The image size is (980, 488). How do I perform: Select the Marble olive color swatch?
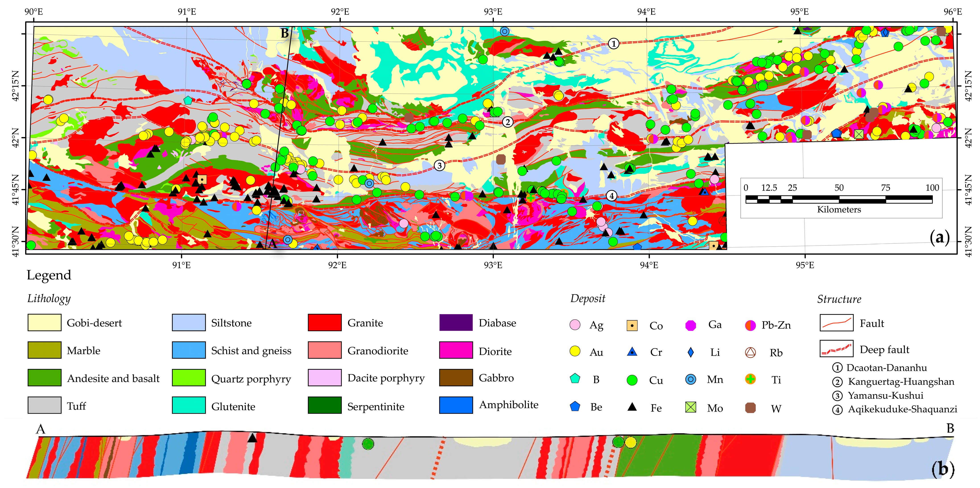click(x=44, y=350)
